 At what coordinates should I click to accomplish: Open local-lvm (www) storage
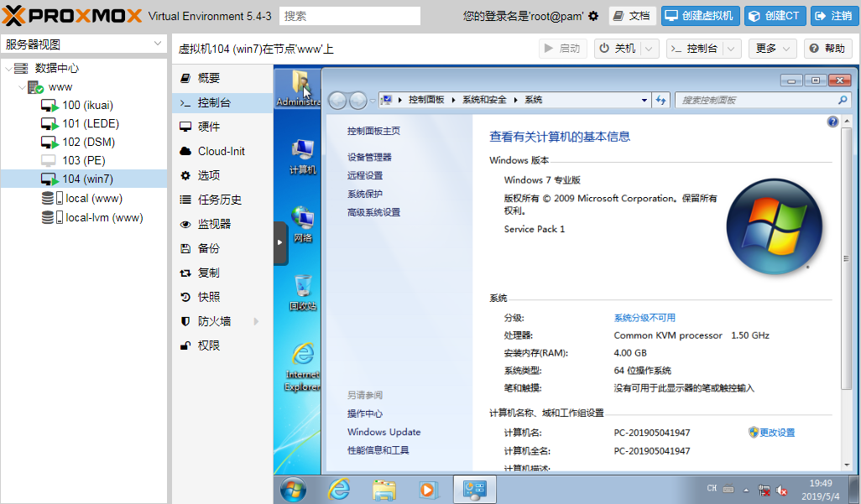104,217
